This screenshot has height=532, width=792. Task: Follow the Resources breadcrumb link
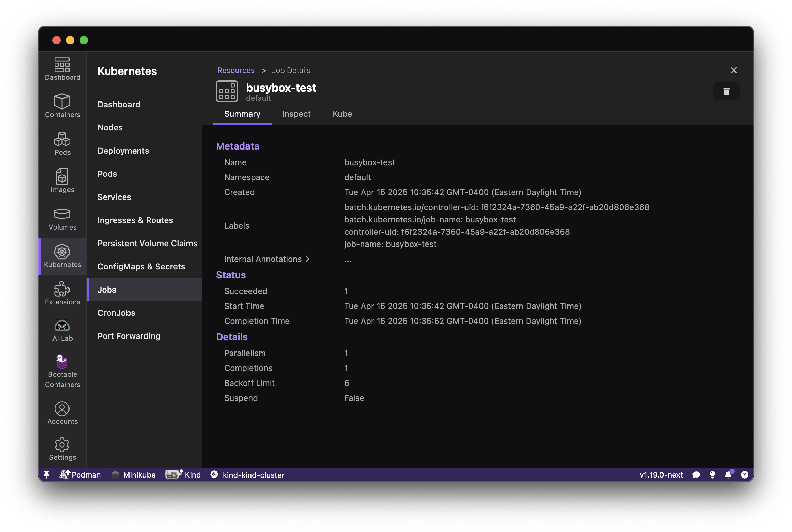[236, 70]
